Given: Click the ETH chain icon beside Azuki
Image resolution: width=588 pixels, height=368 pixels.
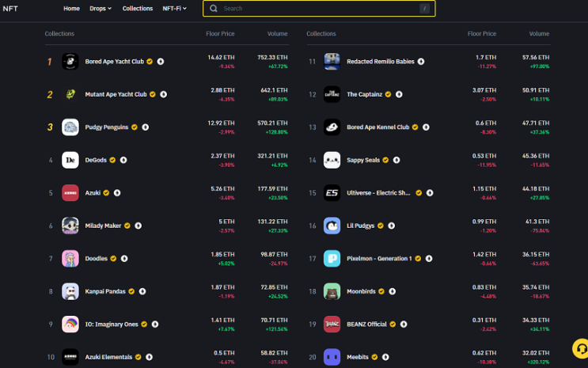Looking at the screenshot, I should (x=117, y=193).
